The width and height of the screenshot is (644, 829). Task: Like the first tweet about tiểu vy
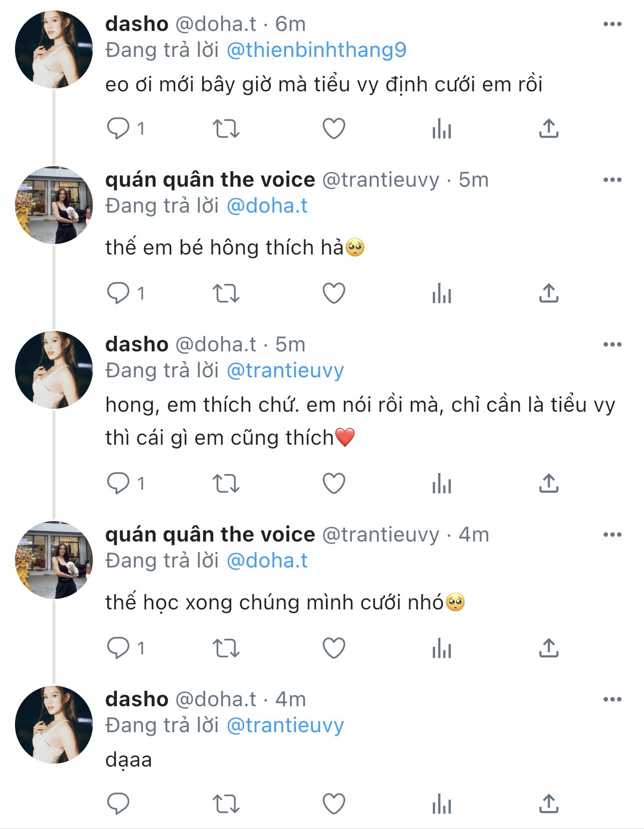click(334, 128)
